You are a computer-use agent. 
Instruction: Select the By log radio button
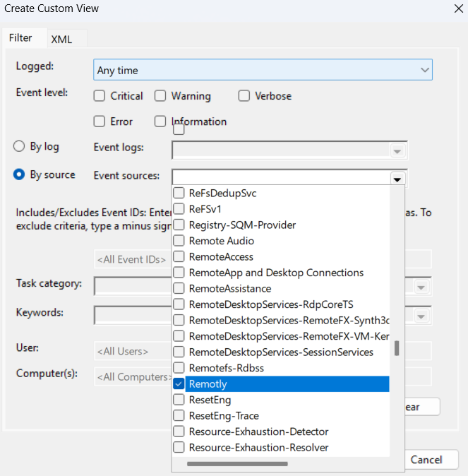click(x=20, y=146)
